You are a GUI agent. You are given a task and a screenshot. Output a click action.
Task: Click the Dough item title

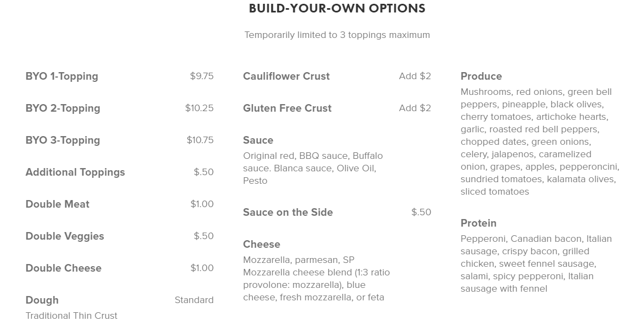42,300
